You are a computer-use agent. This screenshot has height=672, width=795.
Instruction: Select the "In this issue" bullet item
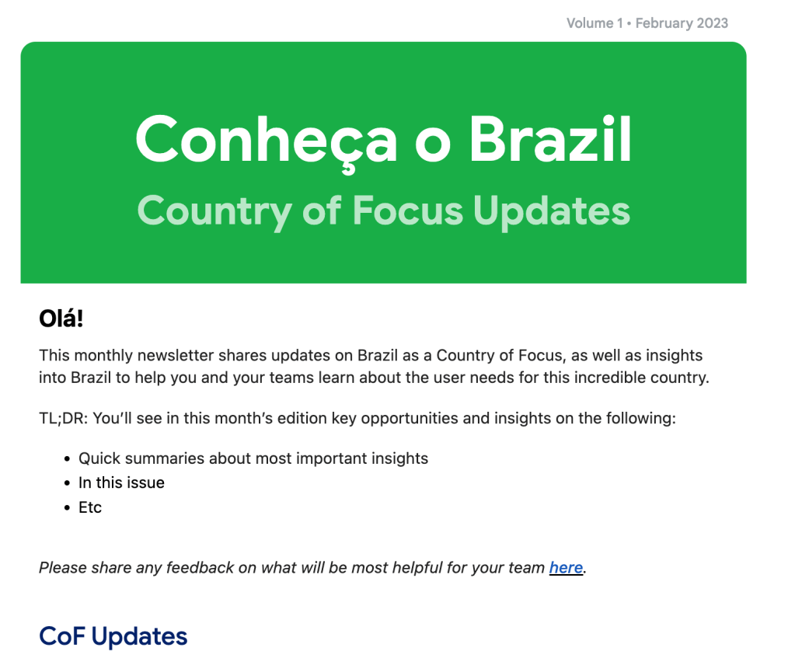point(121,482)
